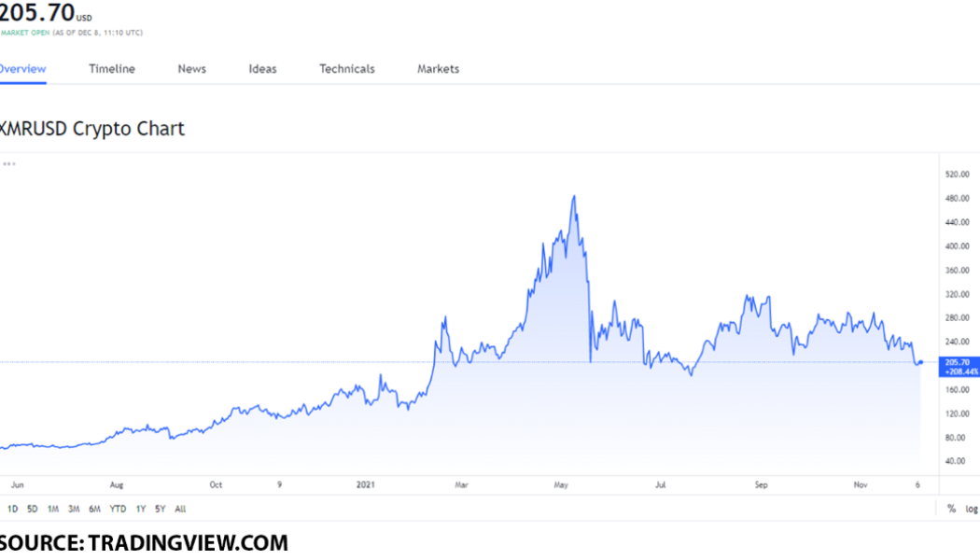Viewport: 980px width, 560px height.
Task: Choose the 3M time range
Action: [74, 509]
